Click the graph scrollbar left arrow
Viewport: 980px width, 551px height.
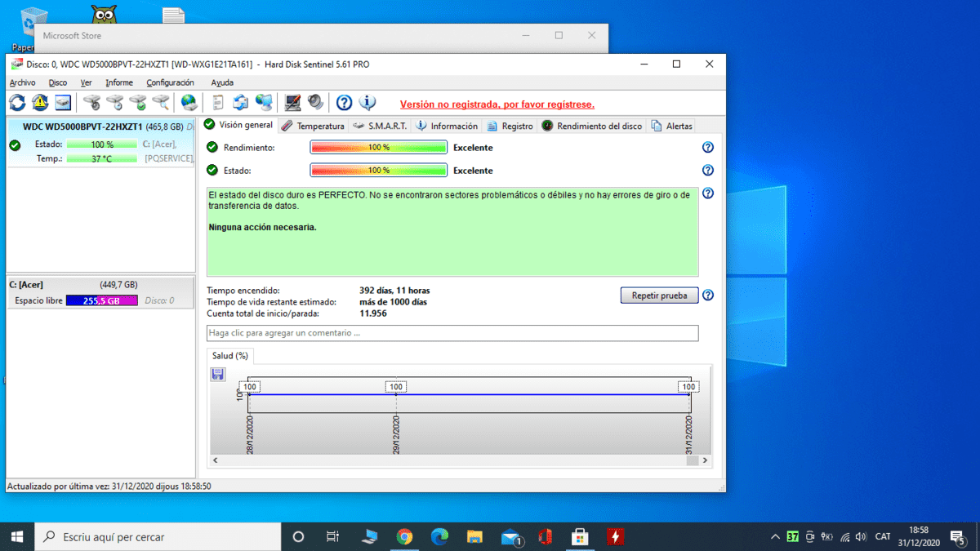pos(216,460)
